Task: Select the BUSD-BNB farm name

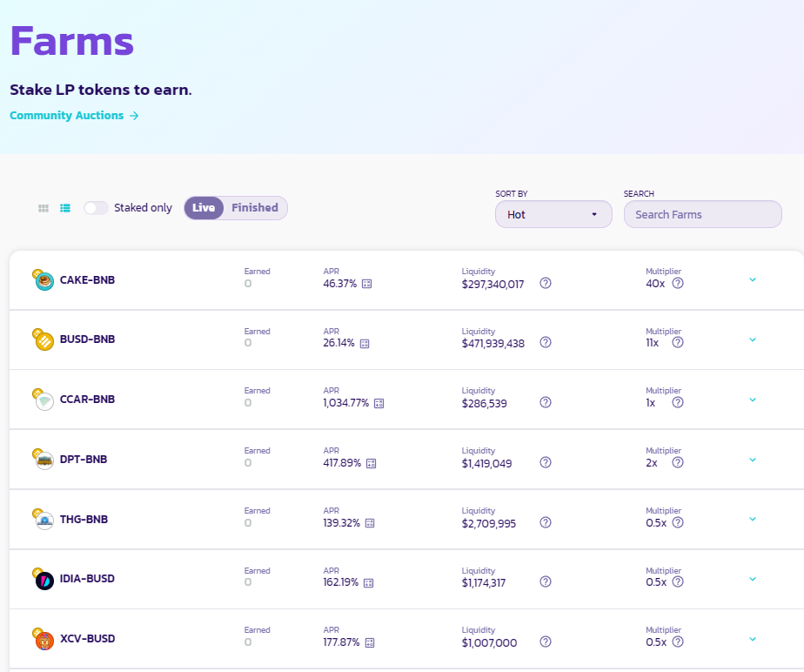Action: click(87, 339)
